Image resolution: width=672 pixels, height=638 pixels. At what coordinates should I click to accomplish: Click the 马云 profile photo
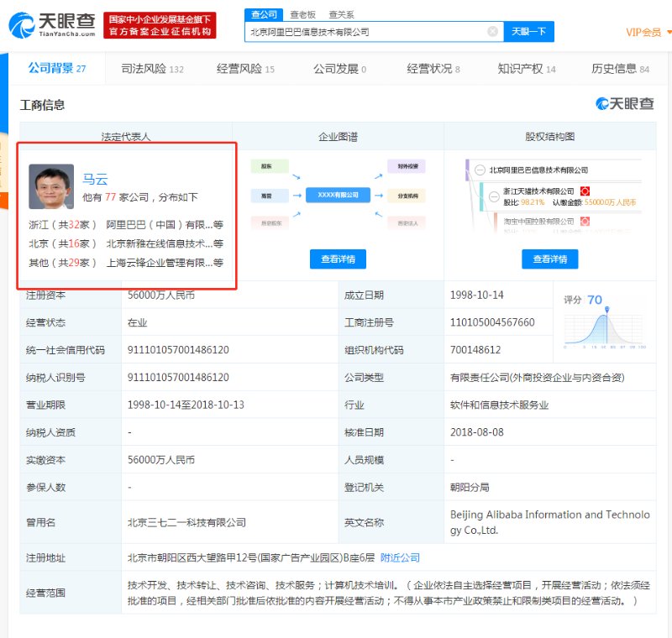pos(51,186)
